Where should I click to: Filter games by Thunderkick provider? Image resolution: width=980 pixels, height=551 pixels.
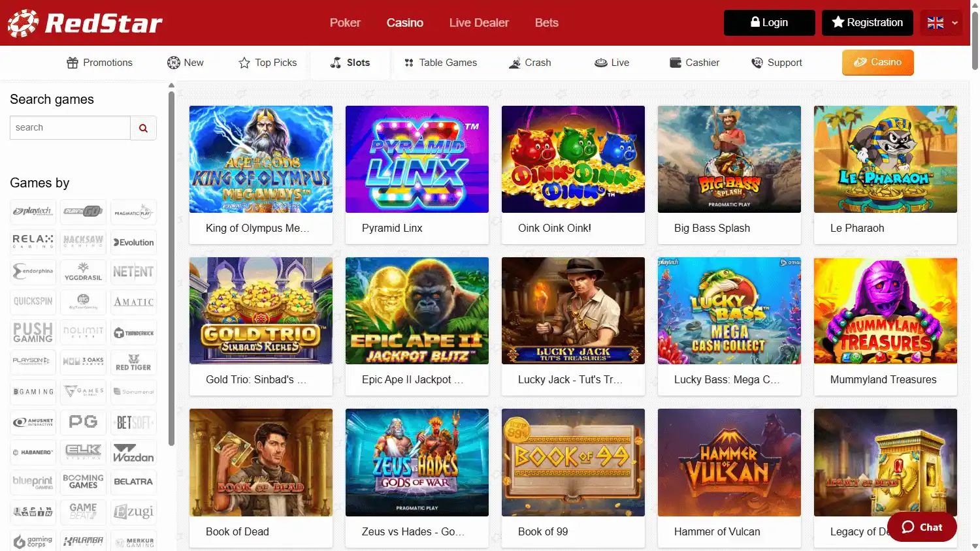click(x=133, y=332)
